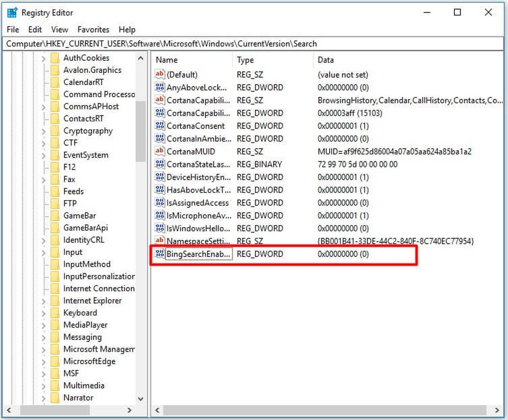Open the View menu
This screenshot has height=420, width=508.
[x=60, y=30]
